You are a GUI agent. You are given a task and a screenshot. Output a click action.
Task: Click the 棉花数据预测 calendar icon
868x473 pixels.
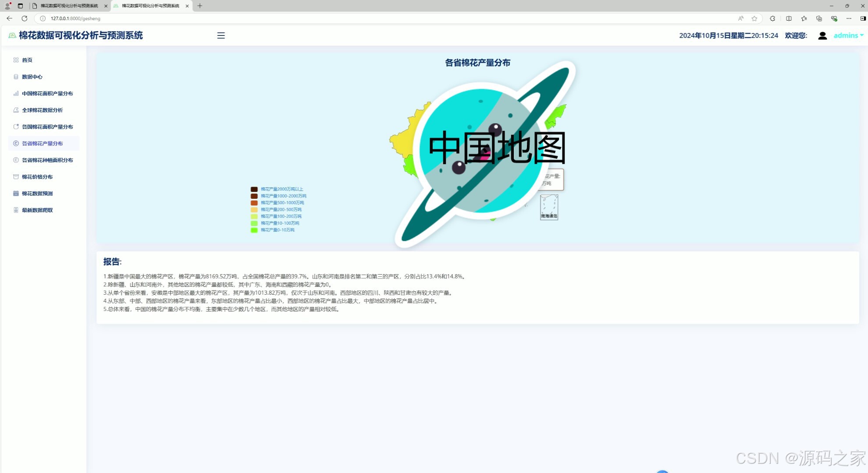tap(16, 193)
